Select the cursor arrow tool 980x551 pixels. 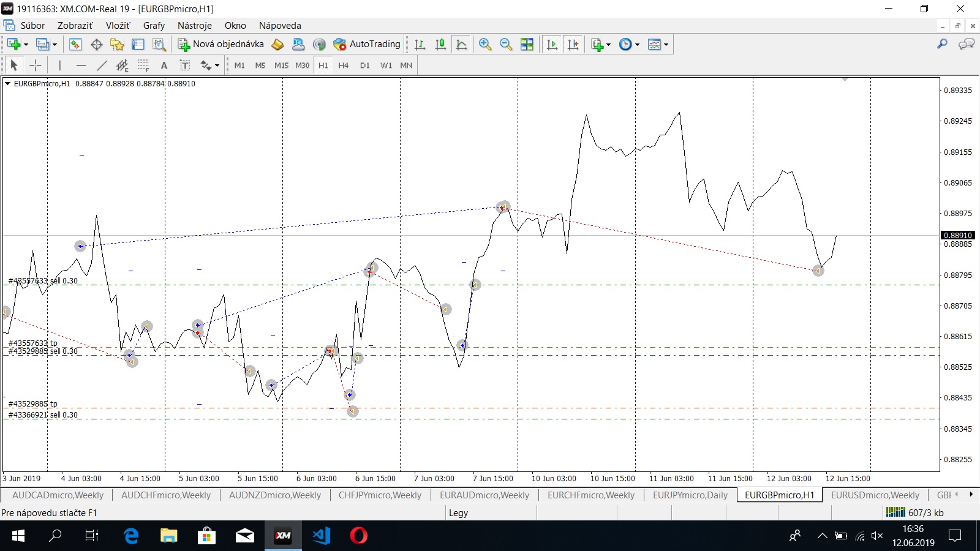(14, 66)
